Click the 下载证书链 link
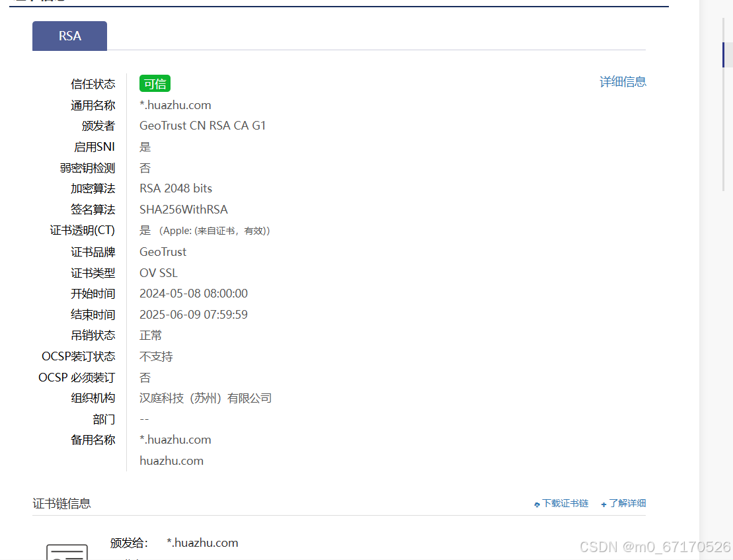The image size is (733, 560). tap(565, 503)
